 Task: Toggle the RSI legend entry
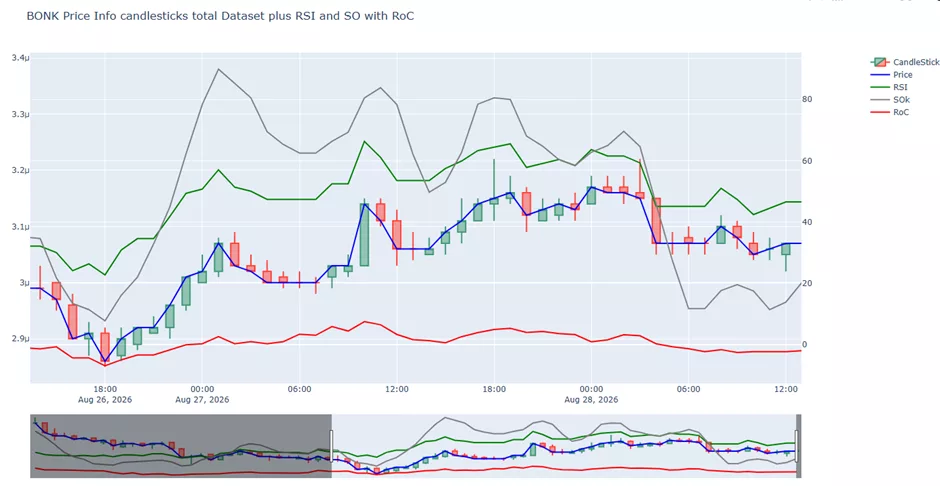(890, 87)
